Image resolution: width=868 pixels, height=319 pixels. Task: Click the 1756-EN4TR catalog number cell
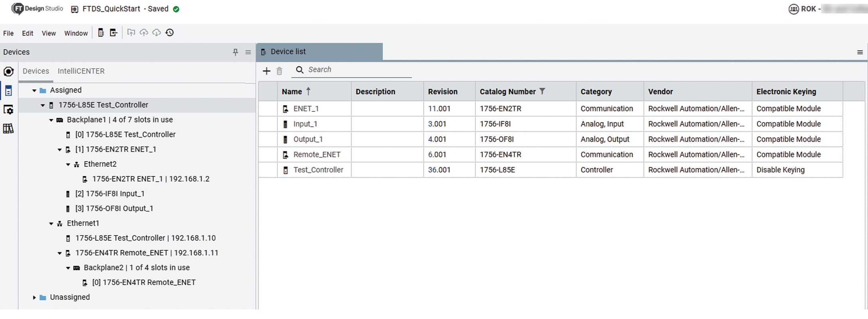526,155
